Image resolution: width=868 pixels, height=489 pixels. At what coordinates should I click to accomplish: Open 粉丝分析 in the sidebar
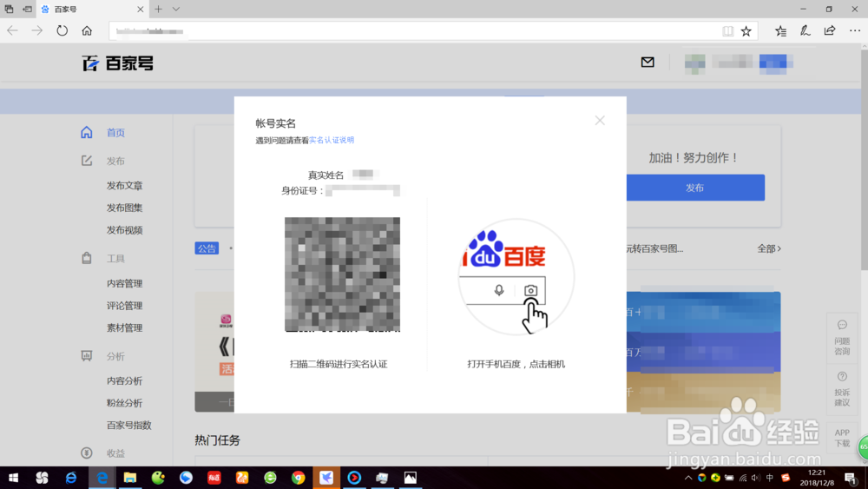coord(124,403)
